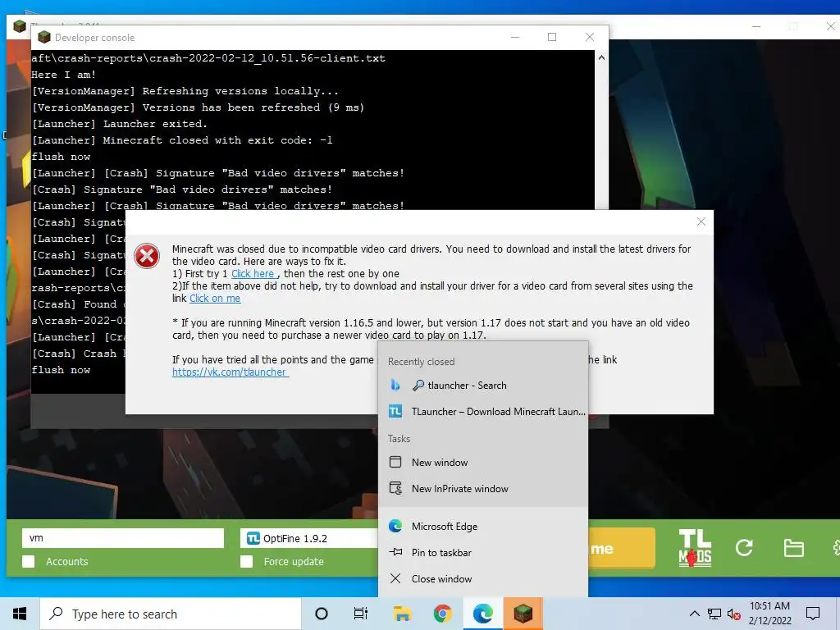Click the yellow launcher game button
This screenshot has height=630, width=840.
pos(622,547)
